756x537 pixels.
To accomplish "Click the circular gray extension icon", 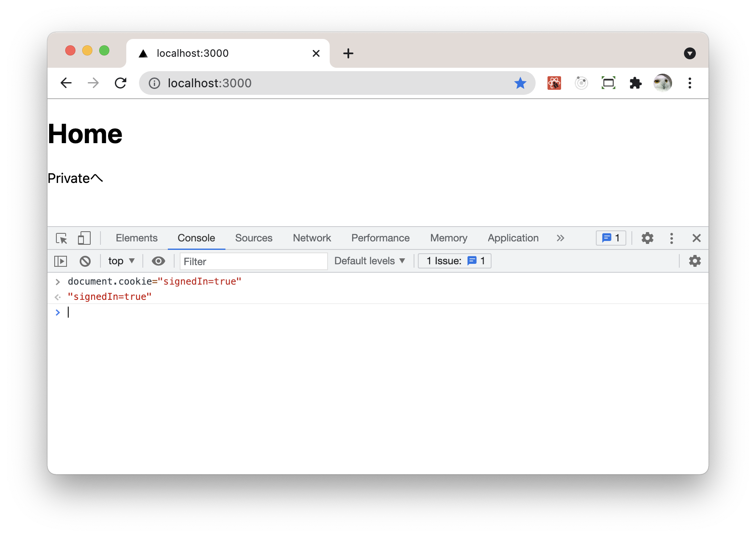I will pos(581,83).
